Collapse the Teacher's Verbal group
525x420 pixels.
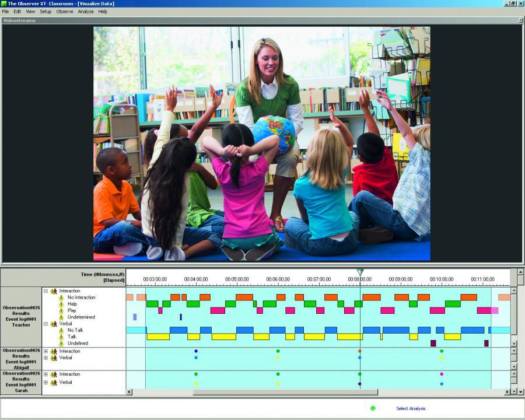(x=46, y=324)
